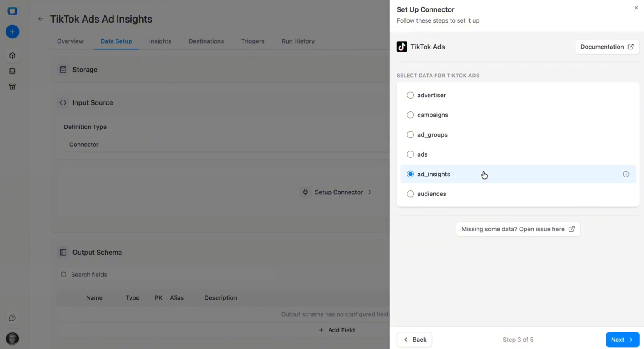644x349 pixels.
Task: Open the TikTok Ads Documentation link
Action: 606,47
